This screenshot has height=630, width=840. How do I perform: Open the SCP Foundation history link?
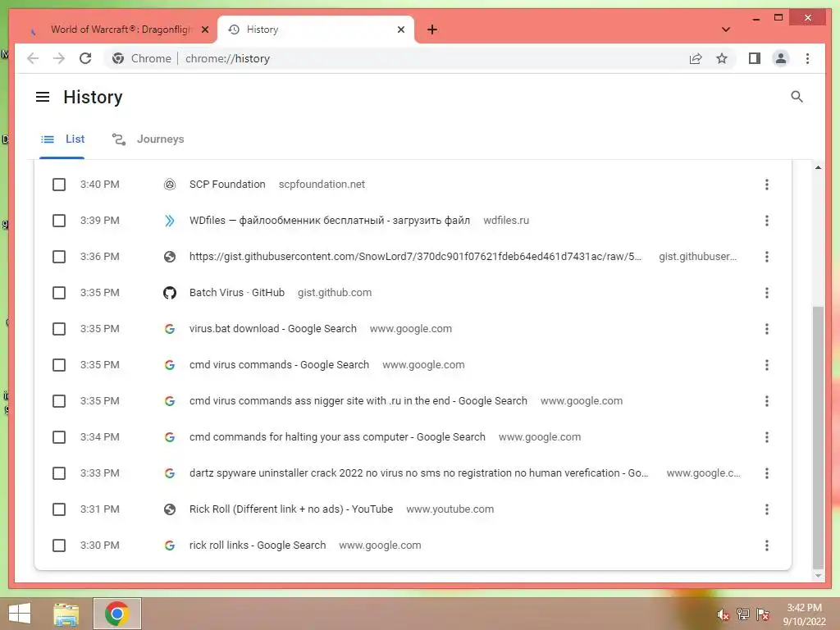coord(227,185)
